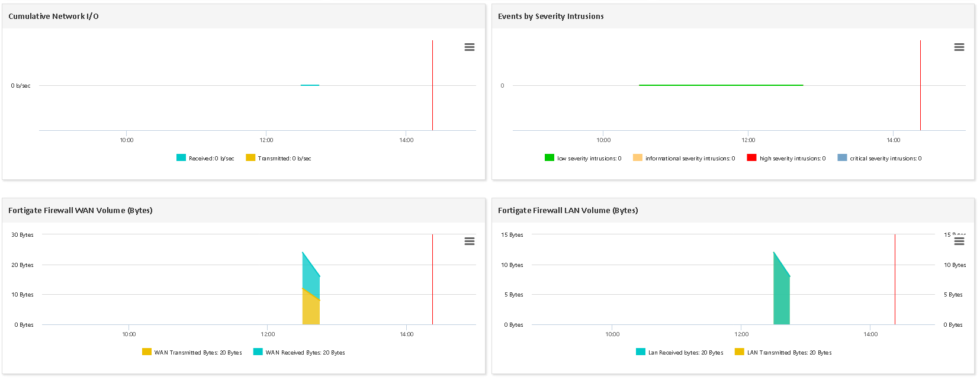This screenshot has width=980, height=380.
Task: Click WAN Received Bytes legend label
Action: 305,353
